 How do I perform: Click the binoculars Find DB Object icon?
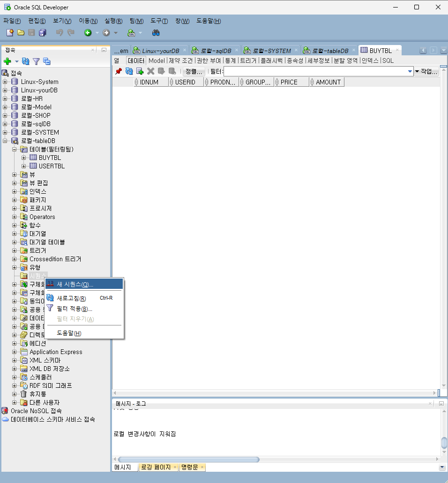click(x=156, y=33)
